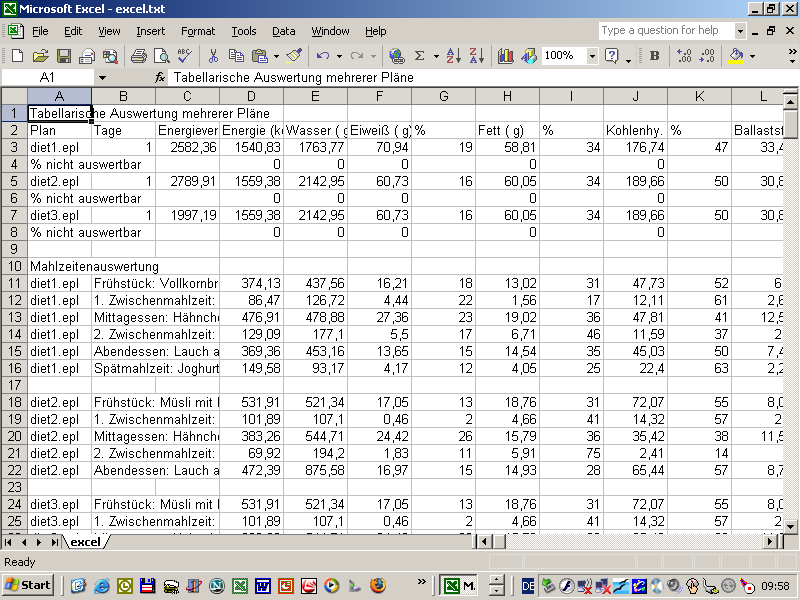Click the Save icon in the toolbar
Image resolution: width=800 pixels, height=600 pixels.
pyautogui.click(x=63, y=56)
